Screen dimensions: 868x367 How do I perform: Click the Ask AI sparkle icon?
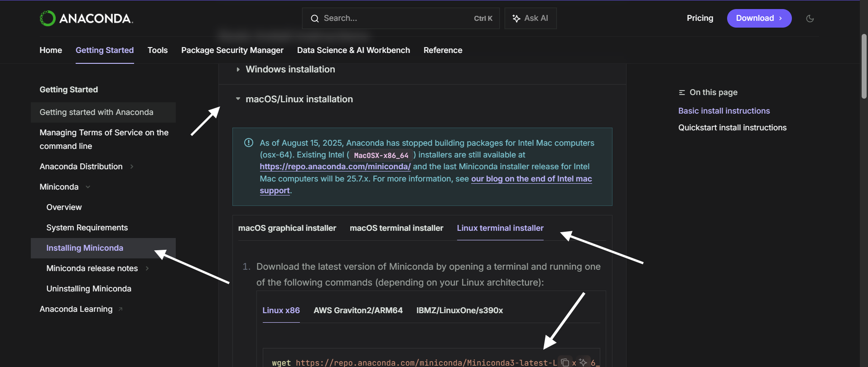516,19
